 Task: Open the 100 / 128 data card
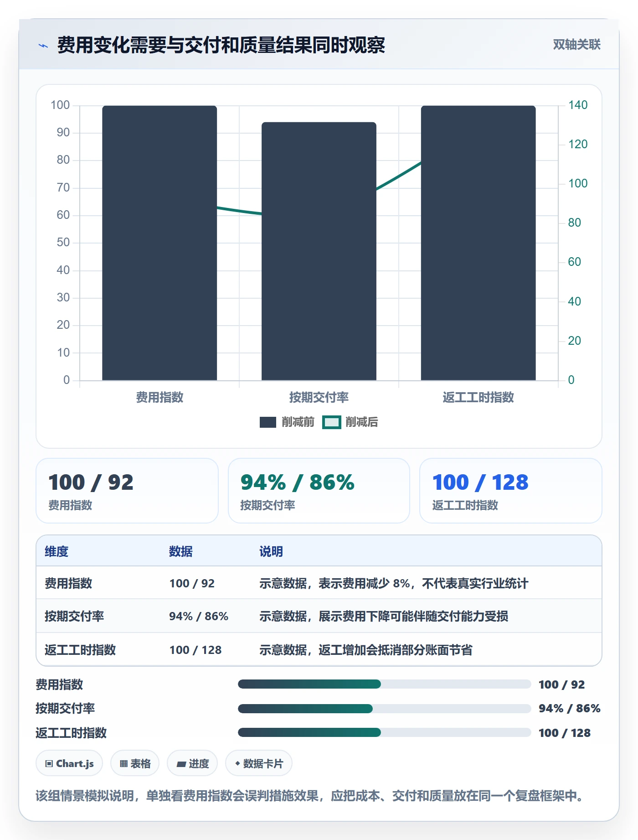point(511,491)
